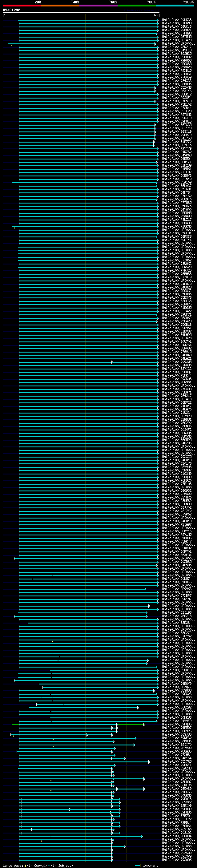Screen dimensions: 197x868
Task: Select hit label UniRef100_Q2QDG1
Action: [x=177, y=74]
